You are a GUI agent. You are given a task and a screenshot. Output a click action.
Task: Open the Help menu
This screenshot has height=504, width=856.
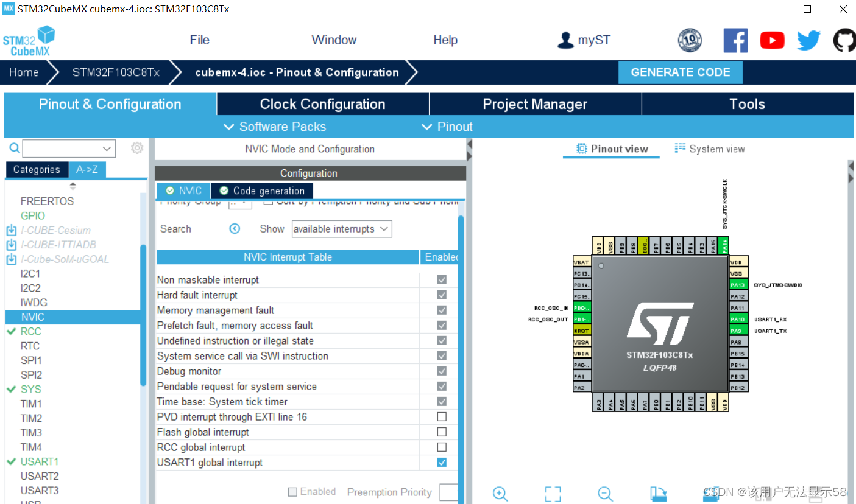(445, 40)
